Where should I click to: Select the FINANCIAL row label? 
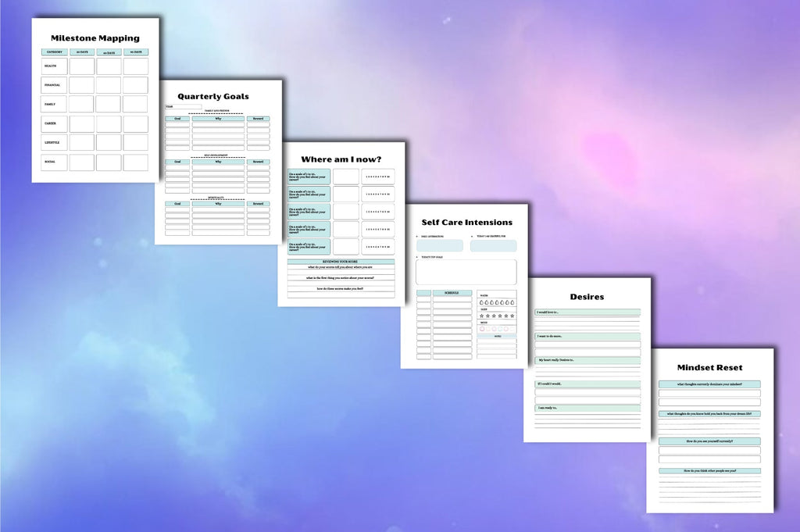point(52,85)
